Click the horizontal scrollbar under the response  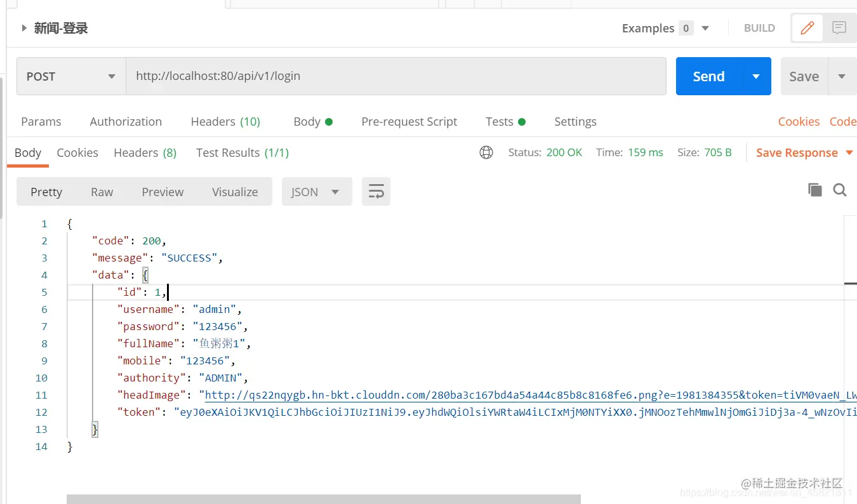click(x=324, y=499)
